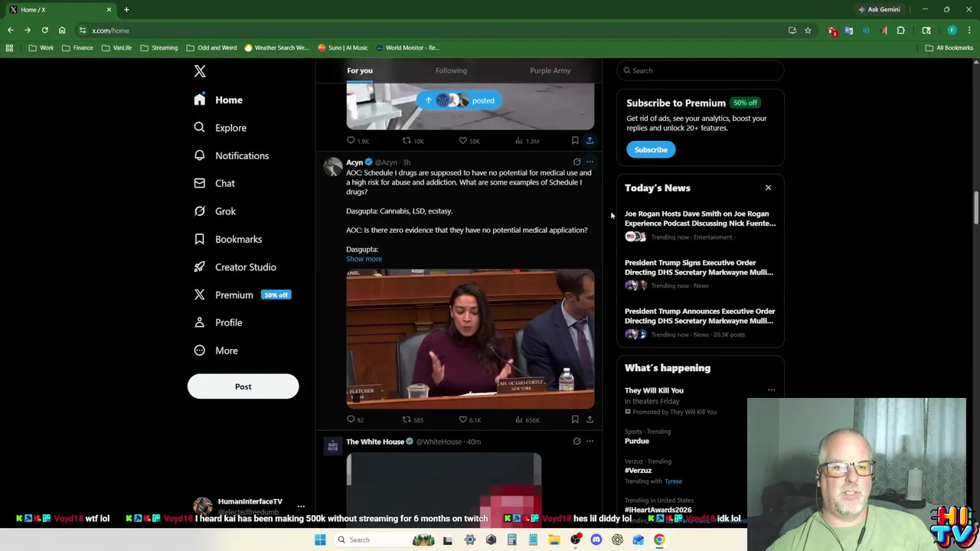Open the #Verzuz trending topic

tap(638, 471)
